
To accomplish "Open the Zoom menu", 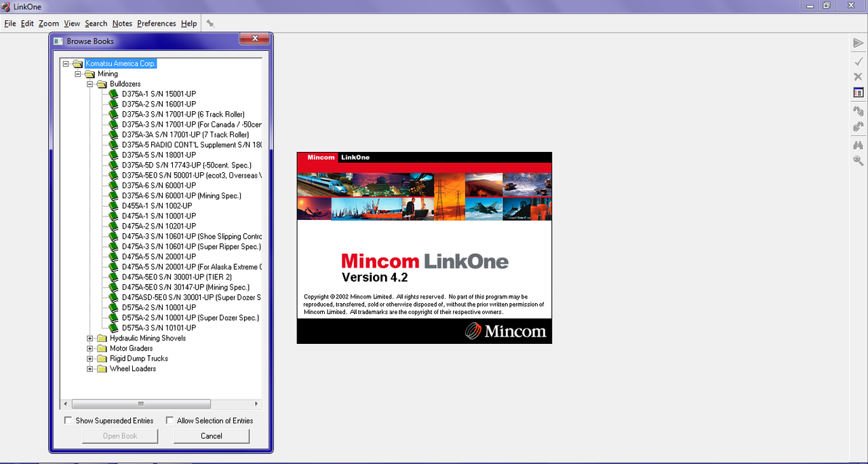I will pyautogui.click(x=49, y=23).
